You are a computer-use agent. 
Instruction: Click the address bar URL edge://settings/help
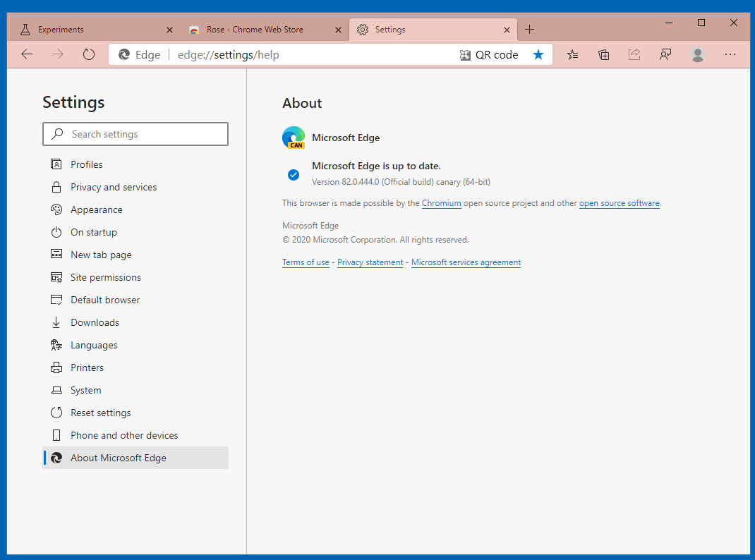tap(228, 55)
